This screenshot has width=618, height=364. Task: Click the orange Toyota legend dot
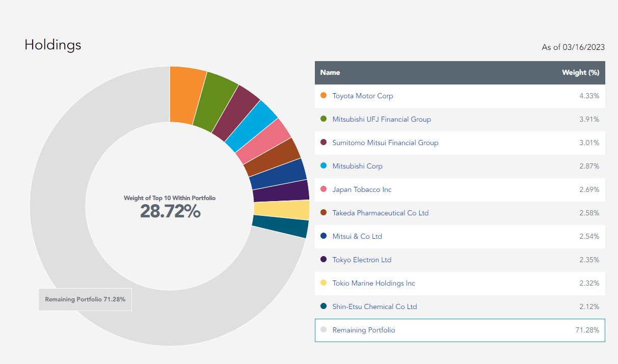point(324,95)
